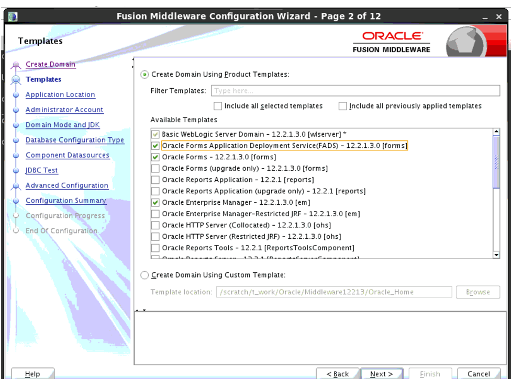
Task: Proceed with the Next button
Action: point(382,374)
